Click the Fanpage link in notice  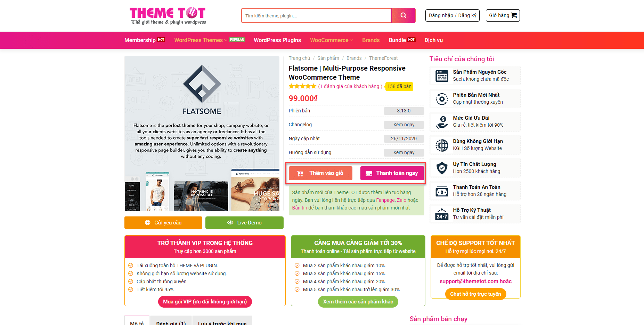click(x=385, y=200)
